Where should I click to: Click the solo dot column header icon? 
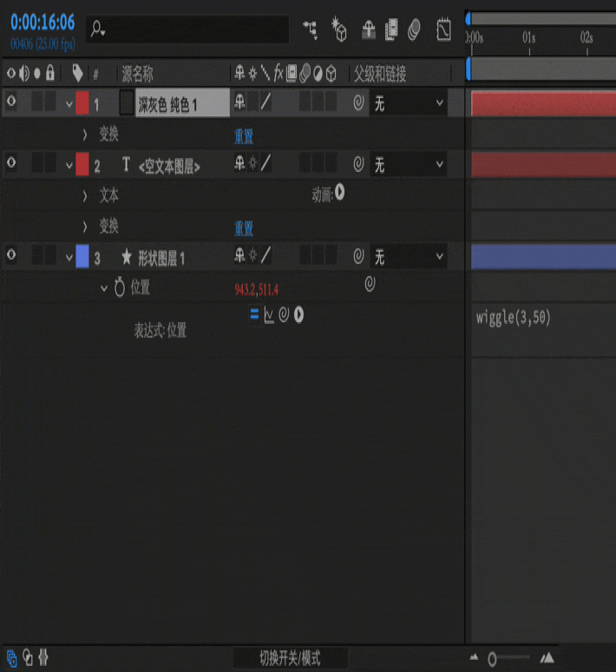coord(37,74)
